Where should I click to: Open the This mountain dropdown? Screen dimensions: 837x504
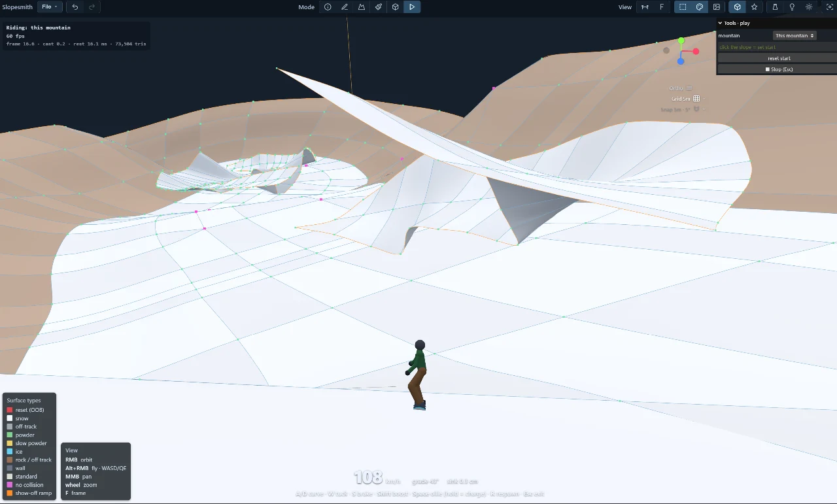coord(794,35)
